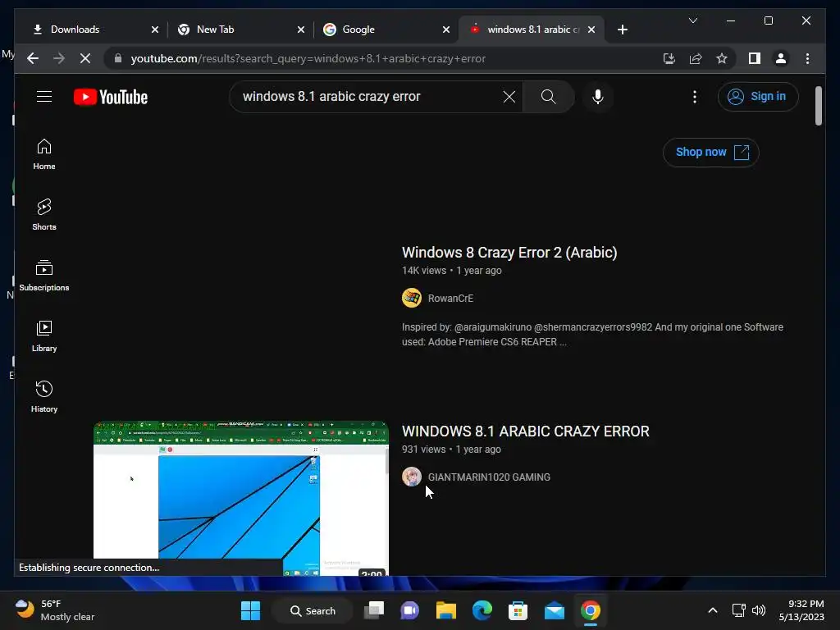Clear the search query with the X icon
The image size is (840, 630).
[x=509, y=97]
